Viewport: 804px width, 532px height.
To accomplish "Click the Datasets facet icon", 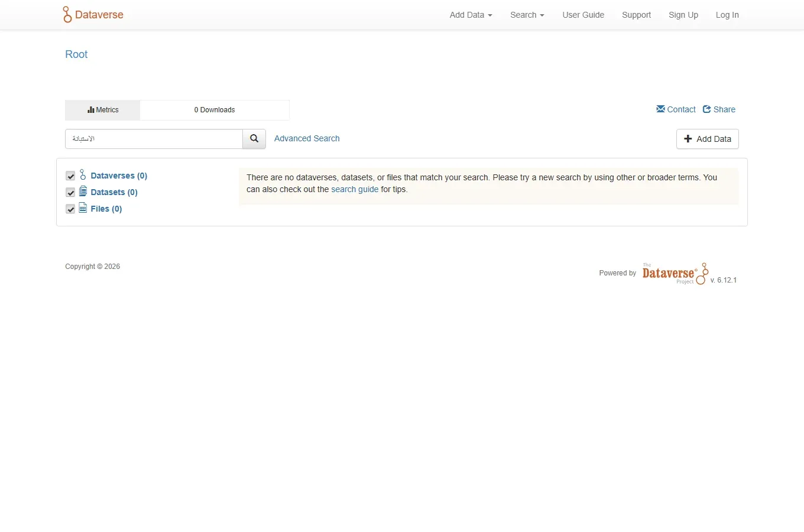I will (x=83, y=192).
